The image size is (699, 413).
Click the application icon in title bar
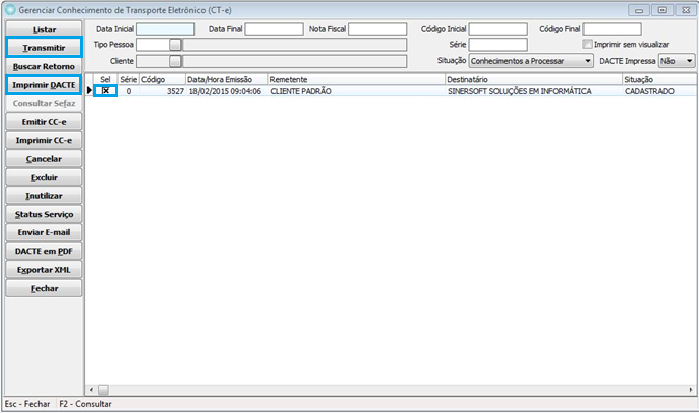11,8
